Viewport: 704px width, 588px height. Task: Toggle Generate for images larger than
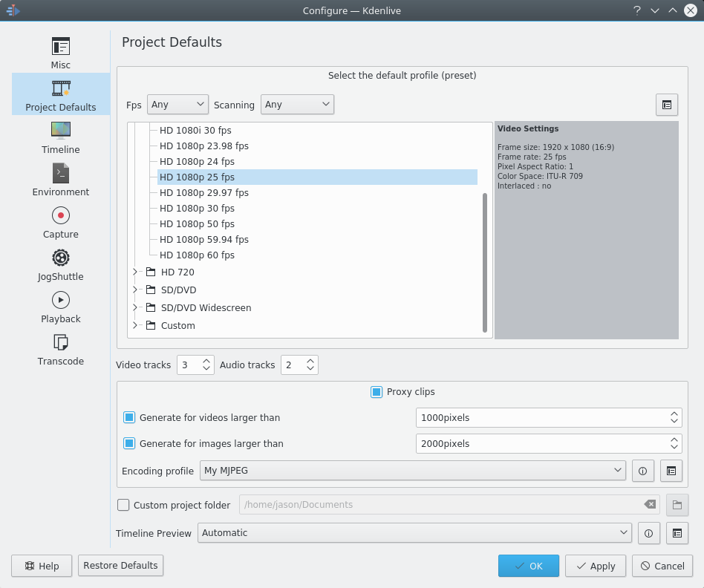pos(129,444)
